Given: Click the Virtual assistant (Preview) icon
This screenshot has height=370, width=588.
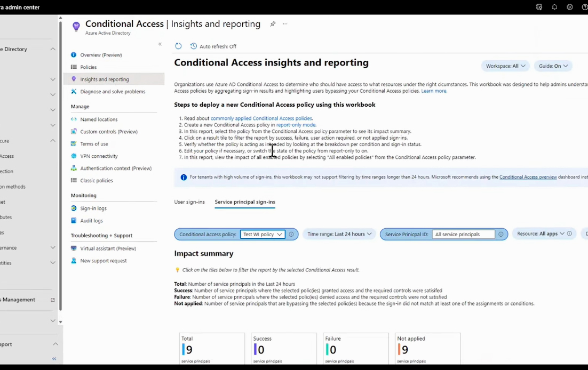Looking at the screenshot, I should [74, 248].
